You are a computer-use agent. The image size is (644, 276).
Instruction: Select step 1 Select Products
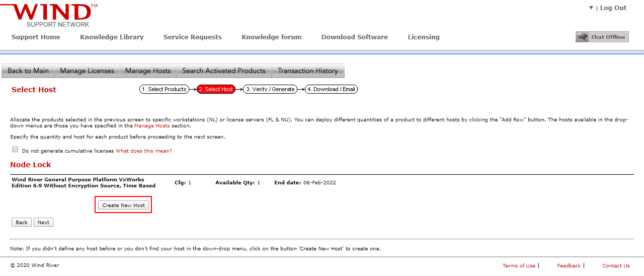tap(164, 89)
